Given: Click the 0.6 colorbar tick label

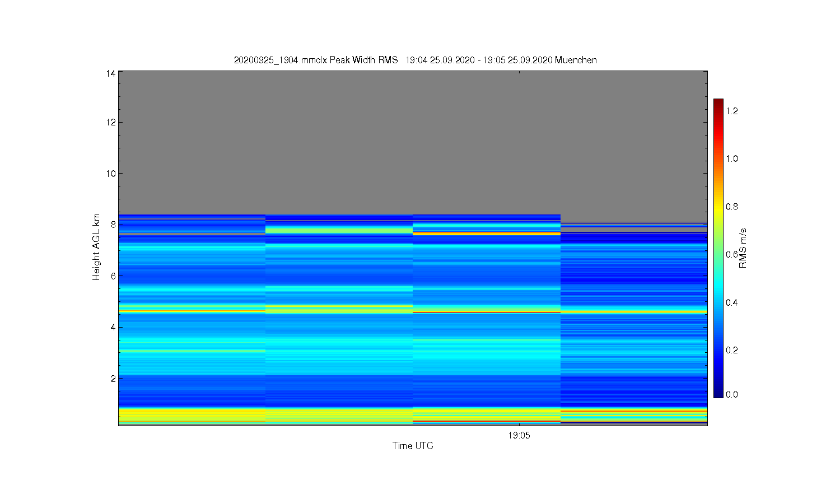Looking at the screenshot, I should coord(732,254).
